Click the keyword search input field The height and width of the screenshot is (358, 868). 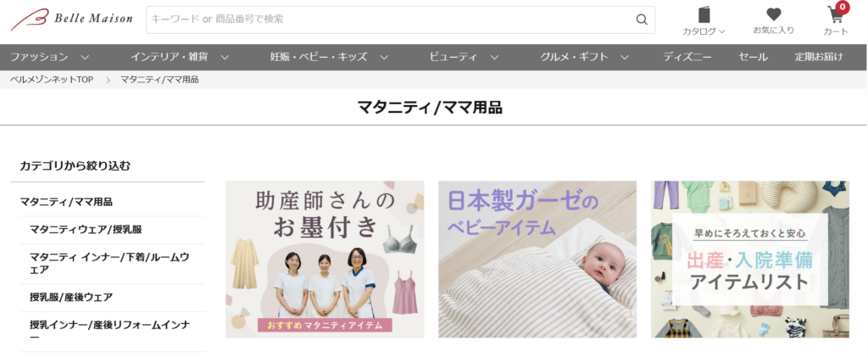[390, 20]
